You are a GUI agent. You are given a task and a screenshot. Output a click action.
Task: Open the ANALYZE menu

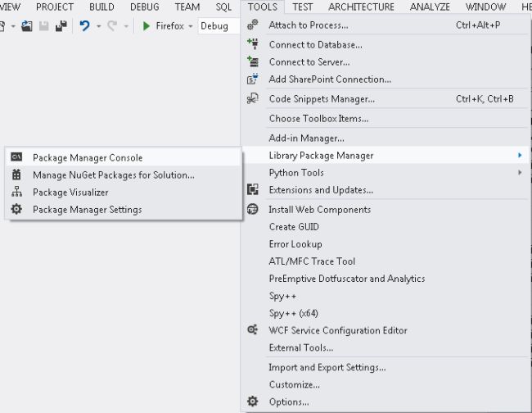click(430, 7)
